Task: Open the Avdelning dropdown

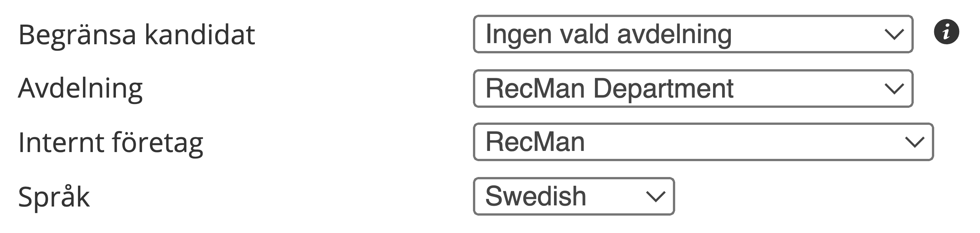Action: pos(692,89)
